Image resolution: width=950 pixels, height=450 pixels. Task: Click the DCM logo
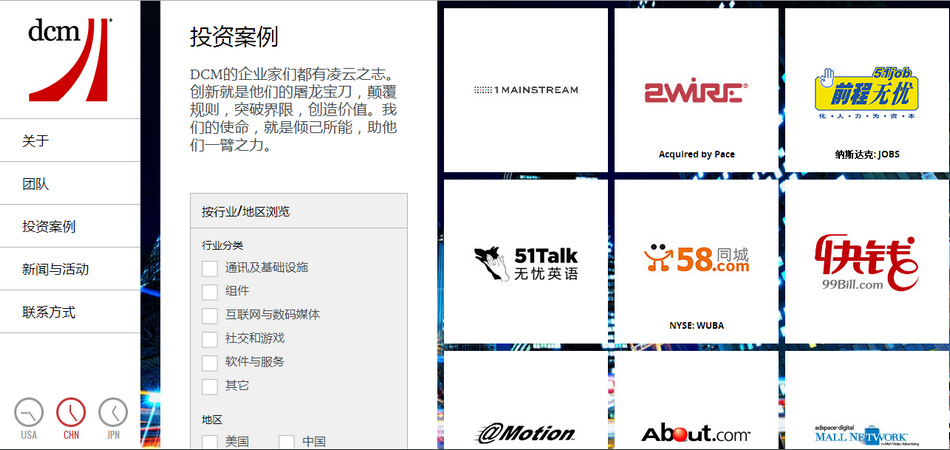tap(70, 59)
